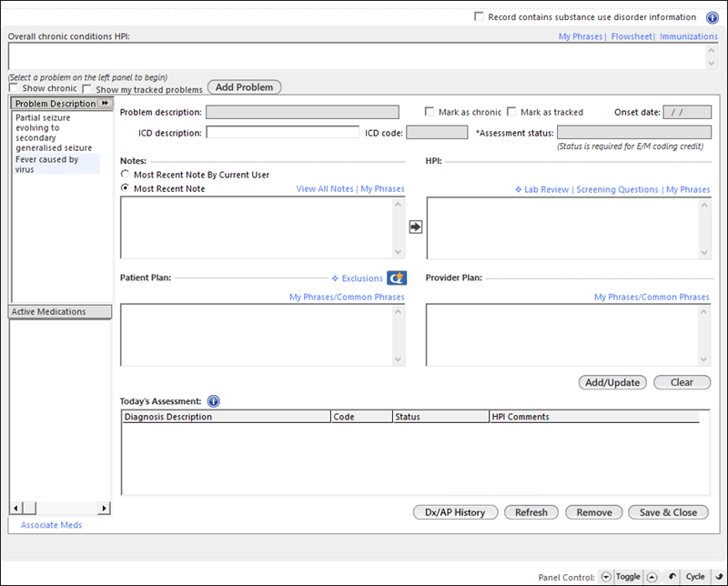The width and height of the screenshot is (728, 586).
Task: Open the Patient Plan star favorites icon
Action: [x=397, y=278]
